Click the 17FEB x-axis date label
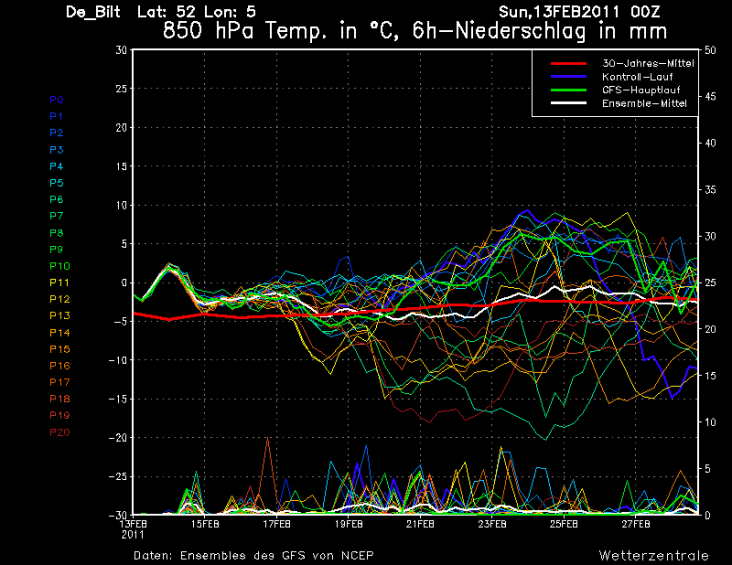 277,524
